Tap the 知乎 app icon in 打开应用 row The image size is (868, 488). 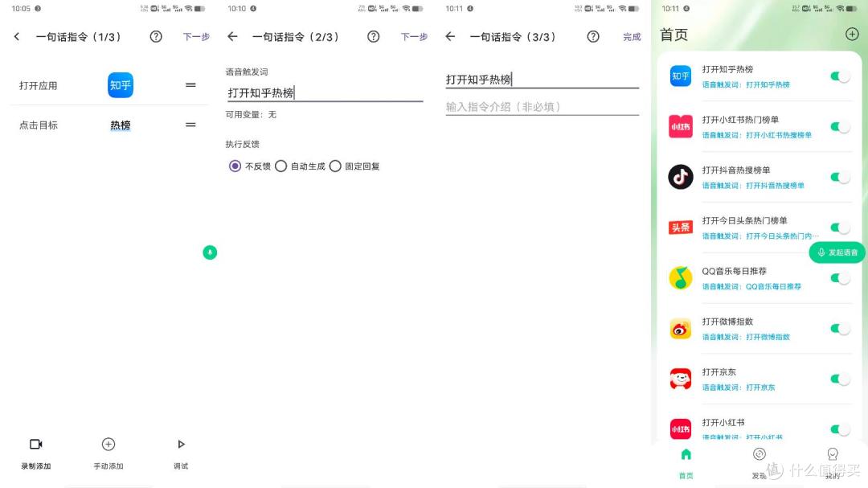pyautogui.click(x=120, y=85)
